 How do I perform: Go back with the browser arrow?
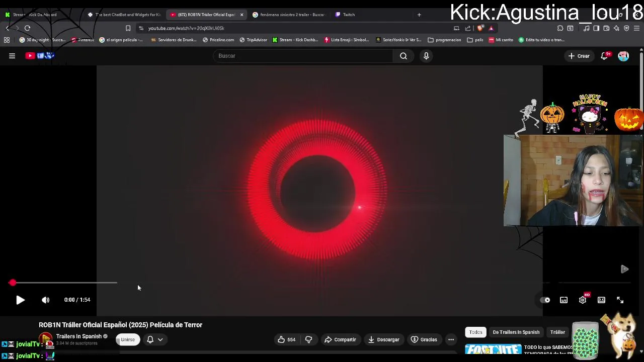coord(8,28)
